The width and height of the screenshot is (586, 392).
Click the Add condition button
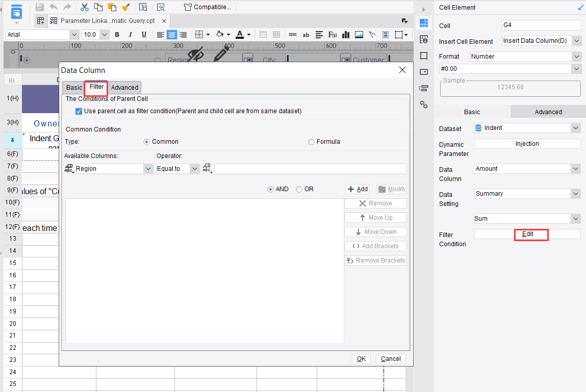click(x=358, y=189)
